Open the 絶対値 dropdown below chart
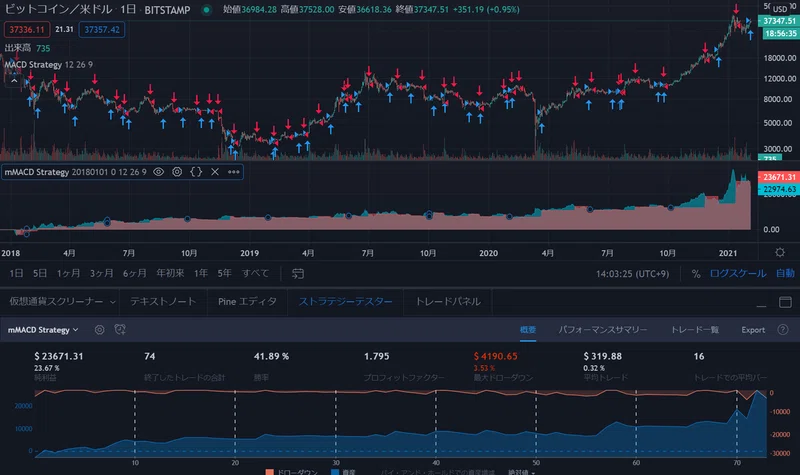 point(521,472)
